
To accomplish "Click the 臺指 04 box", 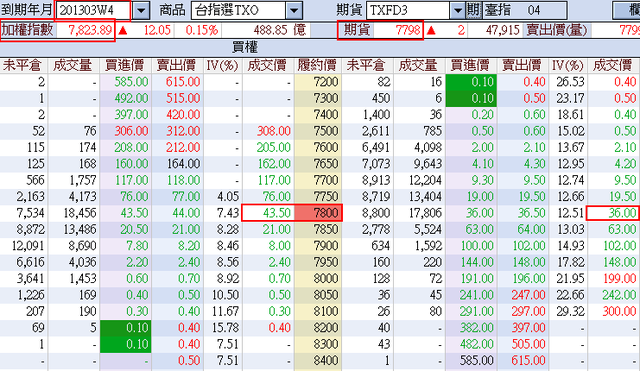I will [x=525, y=10].
